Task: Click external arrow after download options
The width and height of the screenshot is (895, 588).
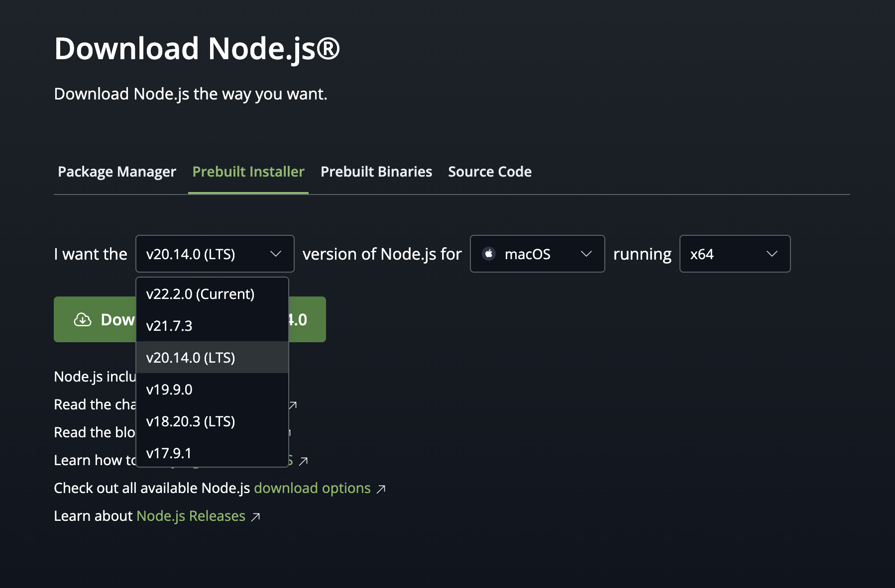Action: coord(381,489)
